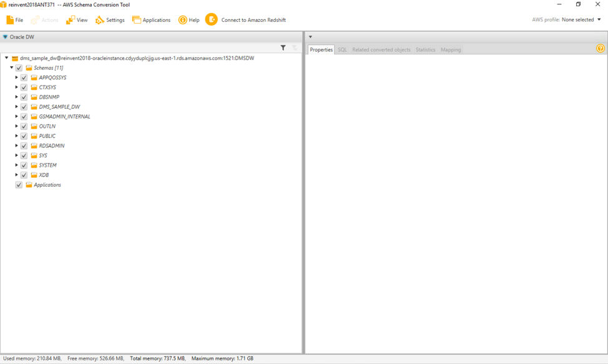The image size is (608, 364).
Task: Click the Schemas folder icon
Action: click(29, 68)
